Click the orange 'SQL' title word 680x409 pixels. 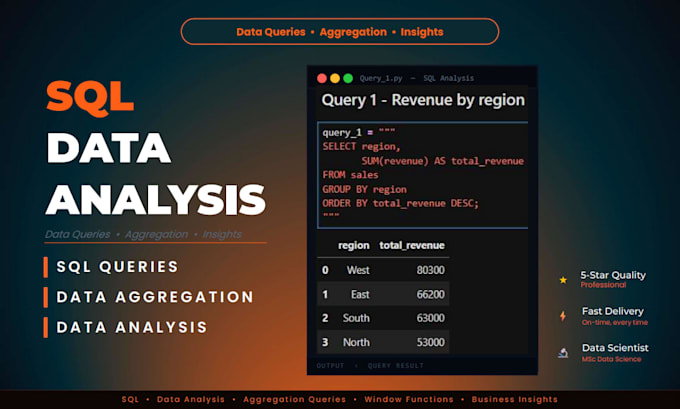90,98
